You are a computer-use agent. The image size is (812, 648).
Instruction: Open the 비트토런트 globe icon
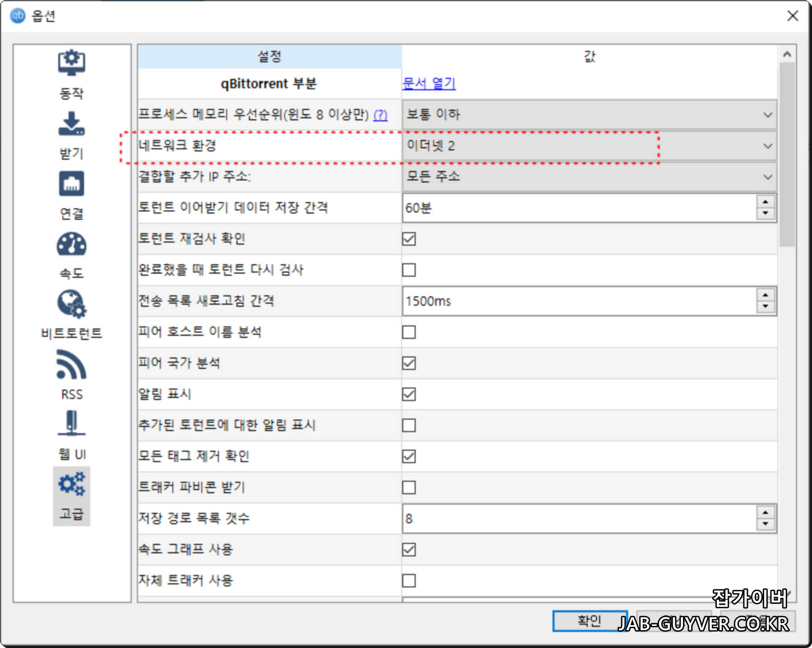71,304
